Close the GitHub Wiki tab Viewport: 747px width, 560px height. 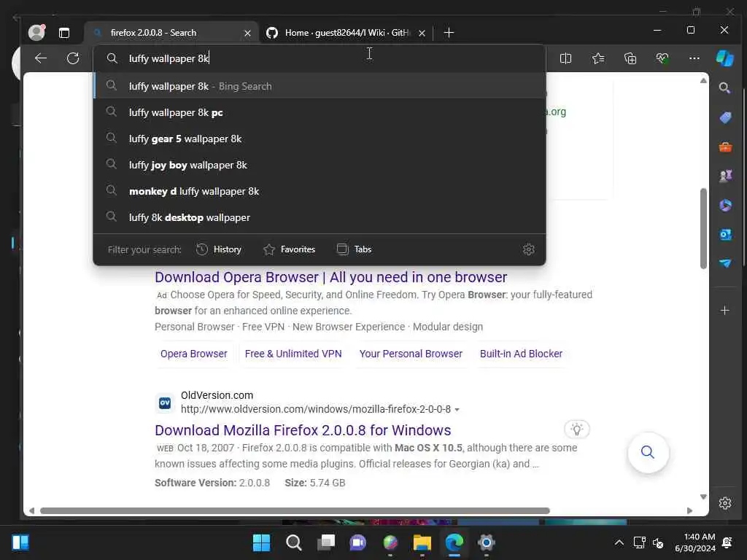point(422,33)
